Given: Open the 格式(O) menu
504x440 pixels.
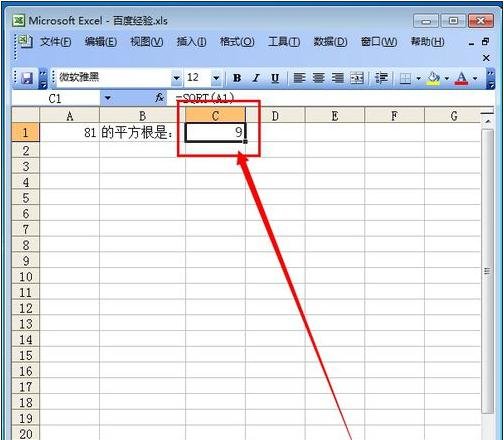Looking at the screenshot, I should 237,42.
